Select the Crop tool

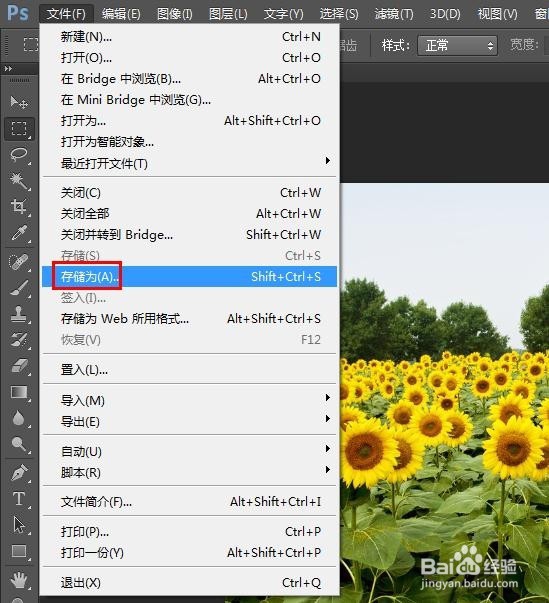pyautogui.click(x=19, y=207)
